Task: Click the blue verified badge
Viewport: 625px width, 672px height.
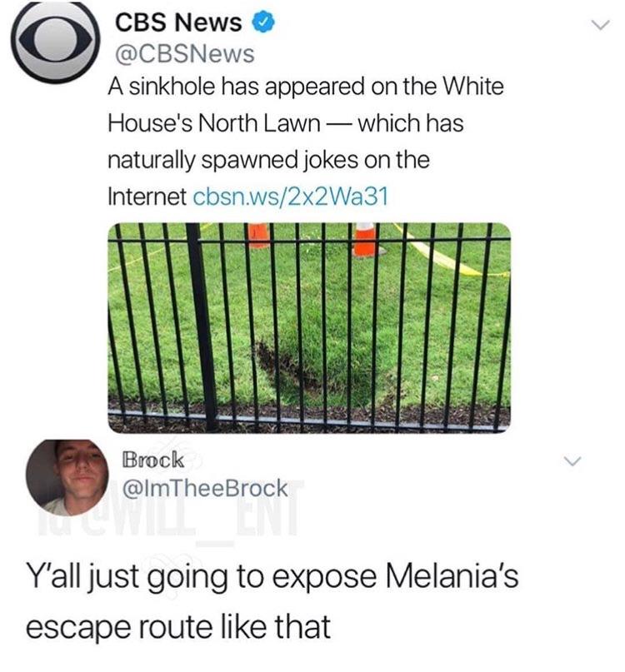Action: (x=262, y=22)
